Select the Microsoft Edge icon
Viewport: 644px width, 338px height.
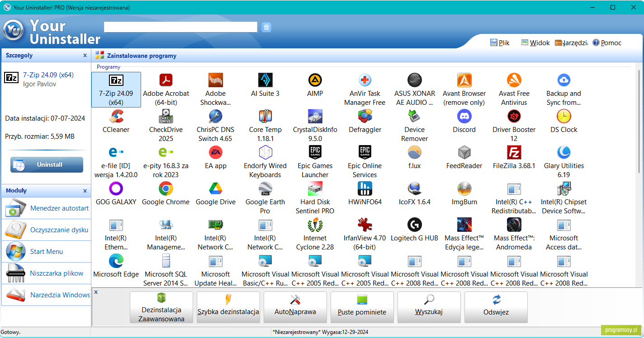116,261
